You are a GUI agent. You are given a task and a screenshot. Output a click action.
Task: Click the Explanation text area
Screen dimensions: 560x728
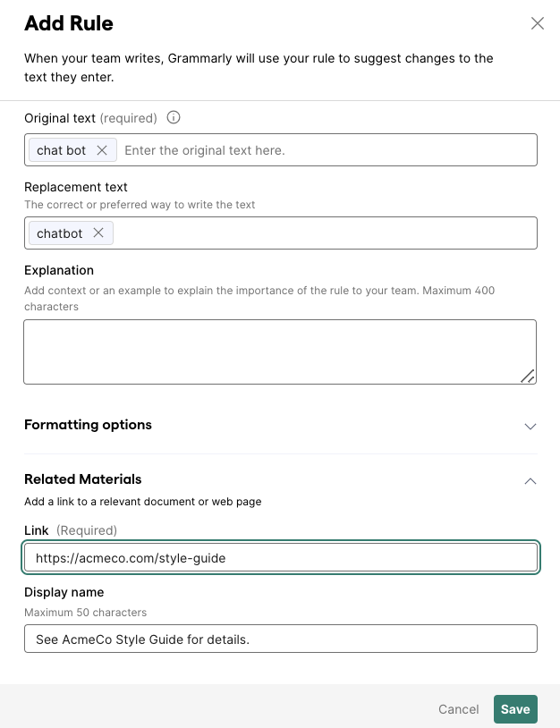[280, 351]
